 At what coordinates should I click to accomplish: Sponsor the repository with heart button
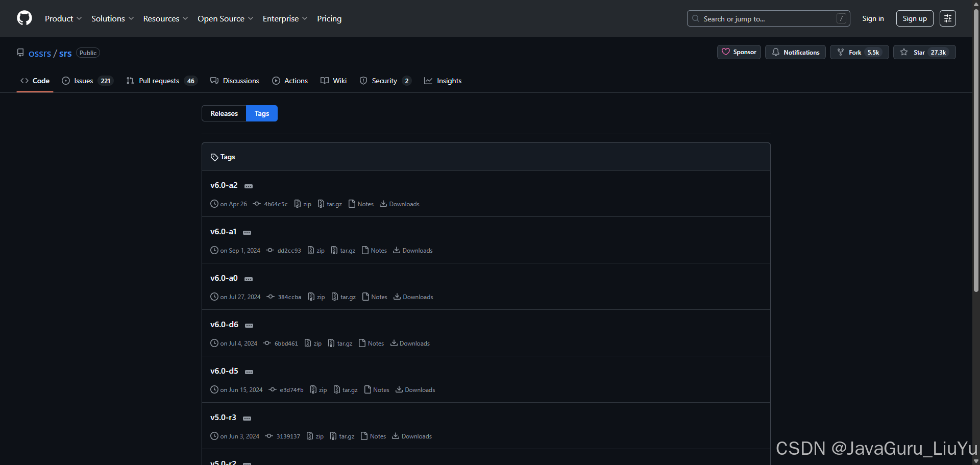click(x=739, y=52)
